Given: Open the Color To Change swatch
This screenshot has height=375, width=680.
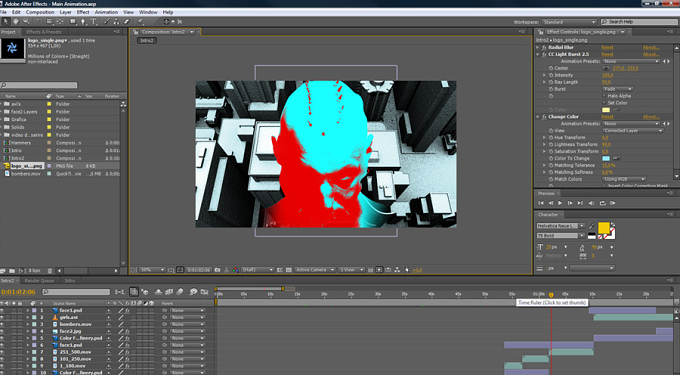Looking at the screenshot, I should tap(606, 158).
